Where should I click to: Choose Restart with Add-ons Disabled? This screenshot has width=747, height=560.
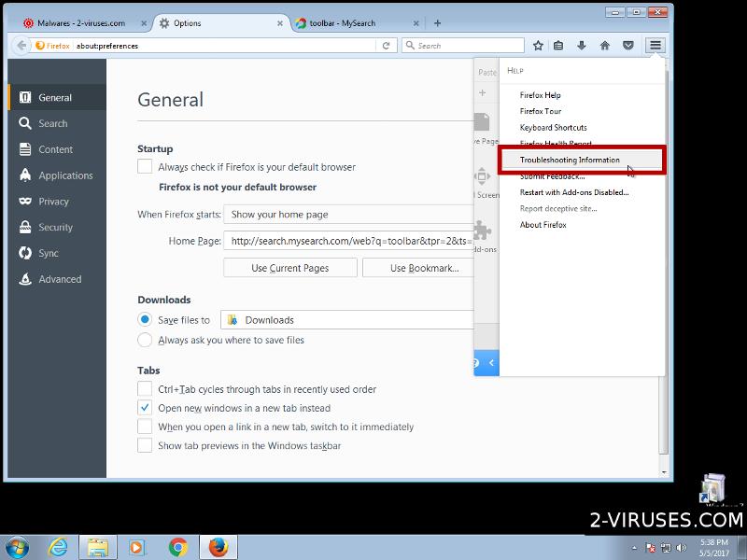coord(574,192)
